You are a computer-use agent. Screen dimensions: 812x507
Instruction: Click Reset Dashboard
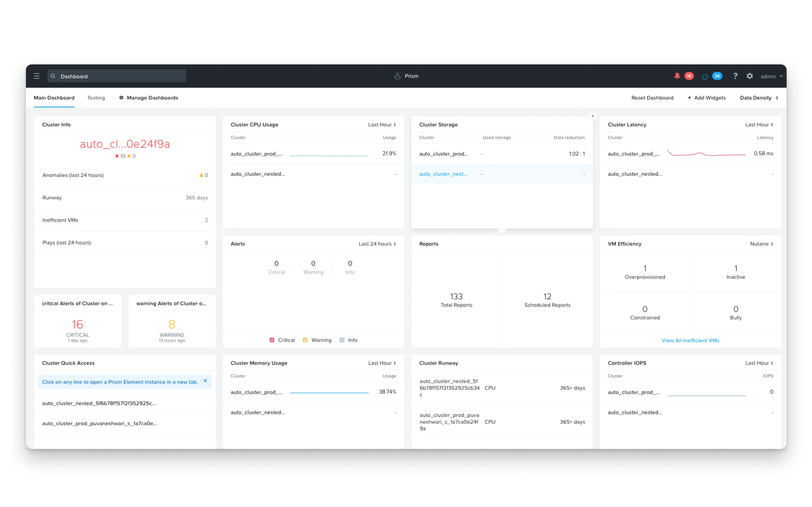point(652,98)
